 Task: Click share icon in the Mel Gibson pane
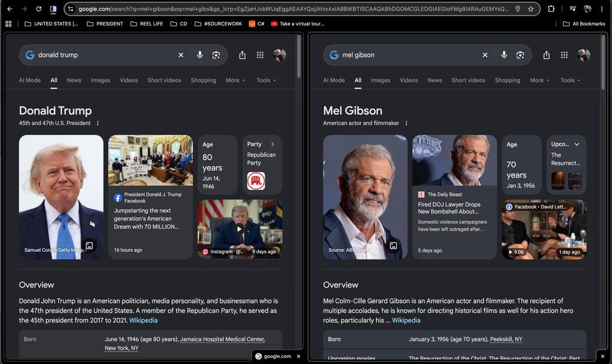546,55
